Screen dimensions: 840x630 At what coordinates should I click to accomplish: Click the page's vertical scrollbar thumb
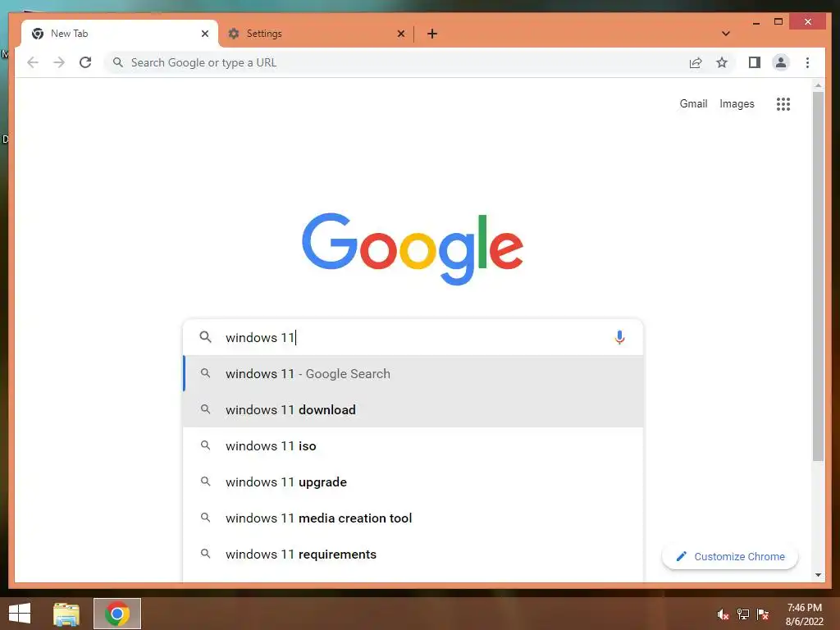click(x=818, y=276)
